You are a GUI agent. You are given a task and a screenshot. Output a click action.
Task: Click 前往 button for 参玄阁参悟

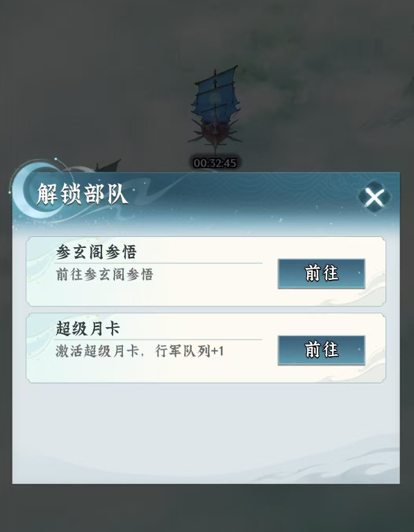[x=322, y=274]
